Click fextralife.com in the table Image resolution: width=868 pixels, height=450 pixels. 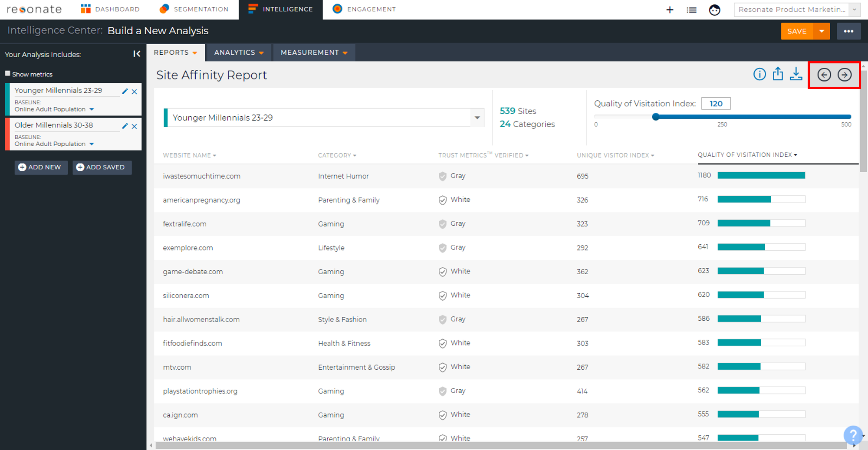click(184, 224)
